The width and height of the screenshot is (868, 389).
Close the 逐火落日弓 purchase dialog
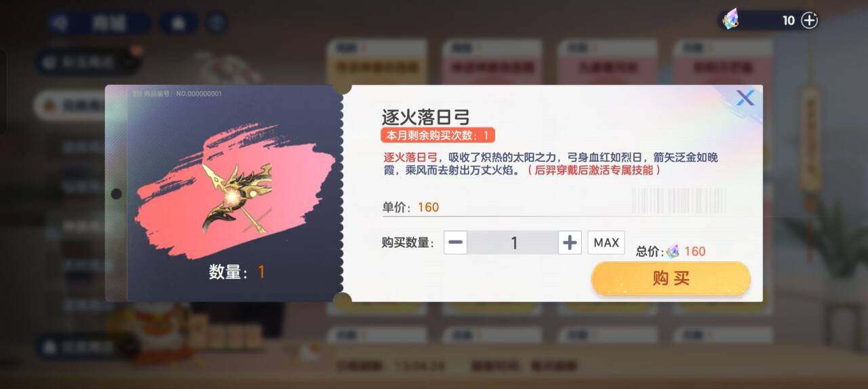point(745,98)
